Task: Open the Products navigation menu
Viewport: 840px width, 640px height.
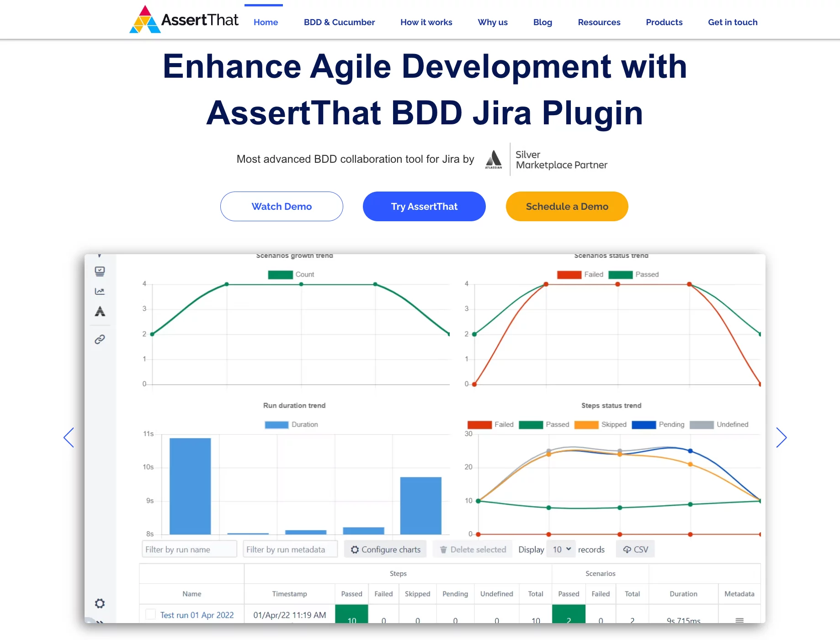Action: point(664,22)
